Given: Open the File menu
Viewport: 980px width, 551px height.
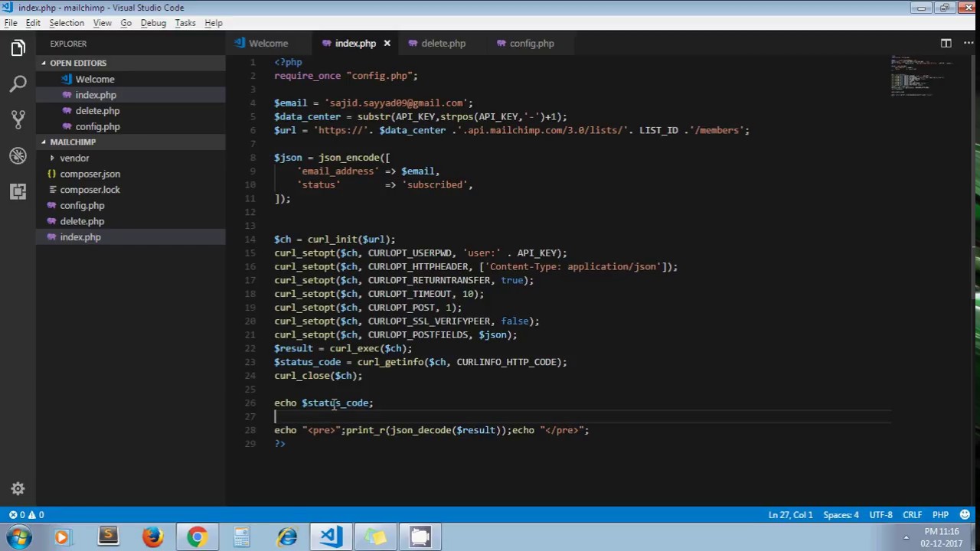Looking at the screenshot, I should click(x=11, y=23).
